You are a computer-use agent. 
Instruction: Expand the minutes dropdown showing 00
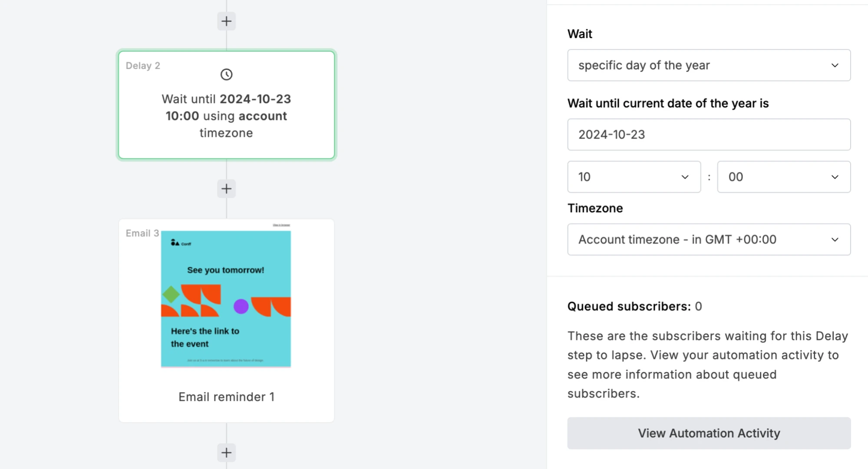coord(783,177)
